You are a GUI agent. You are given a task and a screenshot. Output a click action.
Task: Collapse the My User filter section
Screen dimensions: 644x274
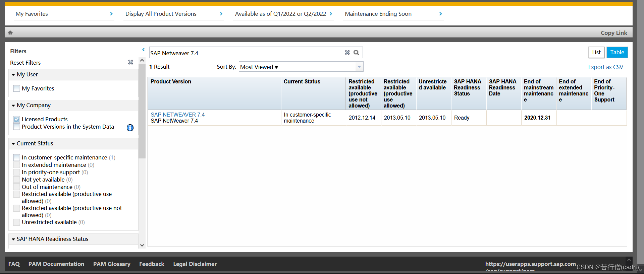point(13,75)
